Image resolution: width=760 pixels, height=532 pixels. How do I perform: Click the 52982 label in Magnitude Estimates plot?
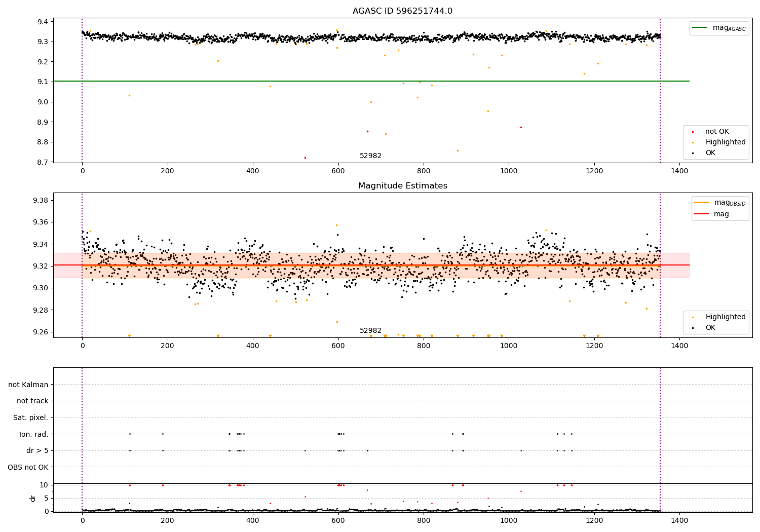pos(370,330)
